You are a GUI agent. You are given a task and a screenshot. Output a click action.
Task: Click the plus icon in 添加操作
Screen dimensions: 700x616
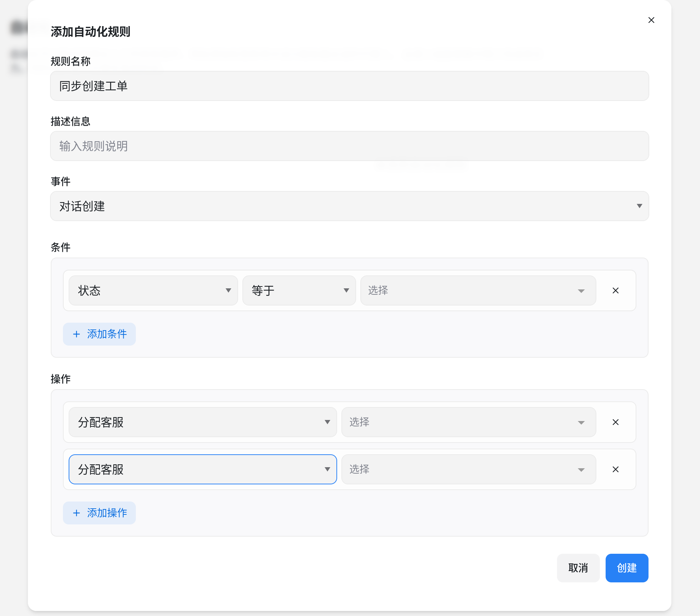pos(77,513)
